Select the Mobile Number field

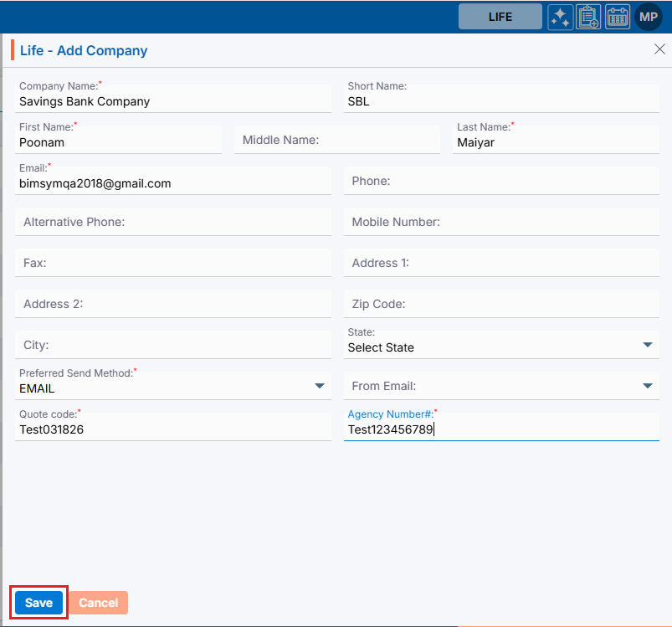[x=501, y=222]
